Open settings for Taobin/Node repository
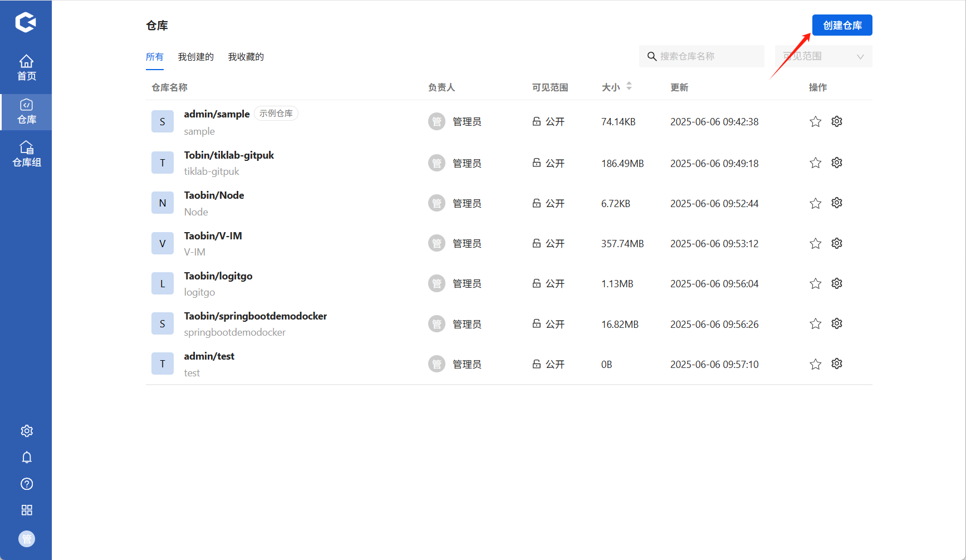The height and width of the screenshot is (560, 966). (837, 203)
